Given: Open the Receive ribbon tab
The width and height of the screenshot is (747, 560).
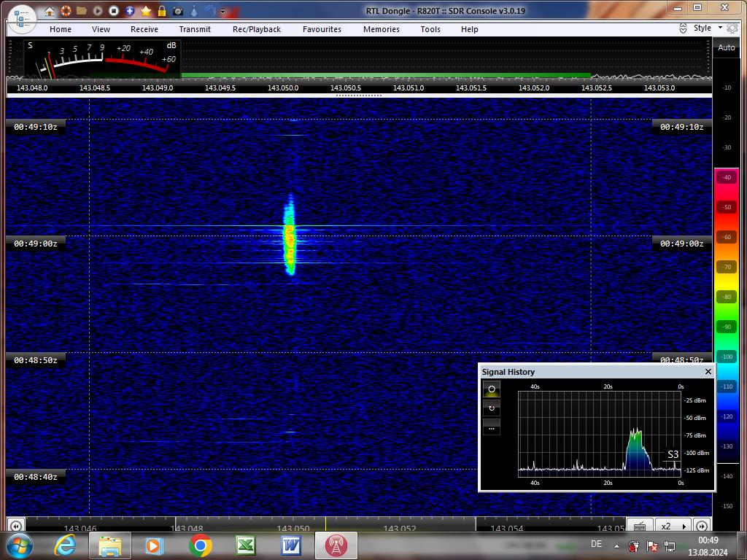Looking at the screenshot, I should click(x=144, y=29).
